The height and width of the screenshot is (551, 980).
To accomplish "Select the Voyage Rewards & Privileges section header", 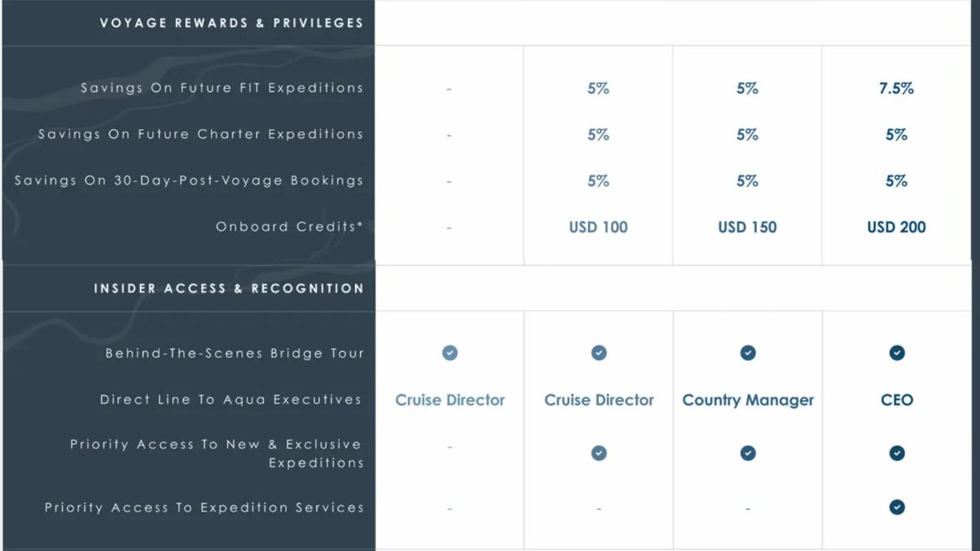I will pyautogui.click(x=231, y=23).
